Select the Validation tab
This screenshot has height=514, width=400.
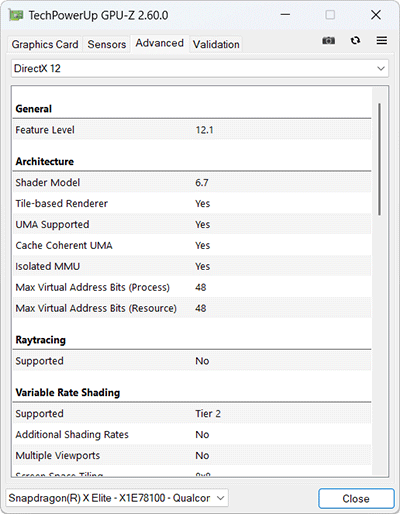(216, 44)
